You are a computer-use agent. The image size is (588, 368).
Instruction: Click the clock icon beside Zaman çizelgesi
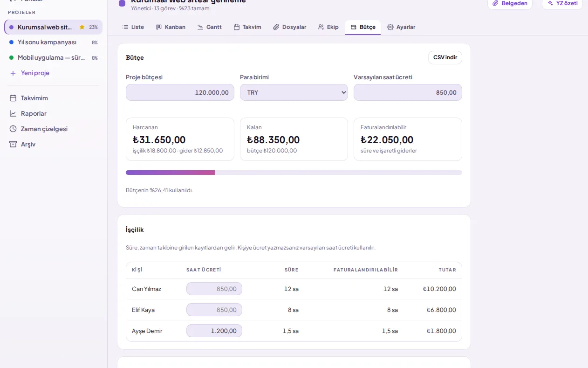[x=13, y=129]
